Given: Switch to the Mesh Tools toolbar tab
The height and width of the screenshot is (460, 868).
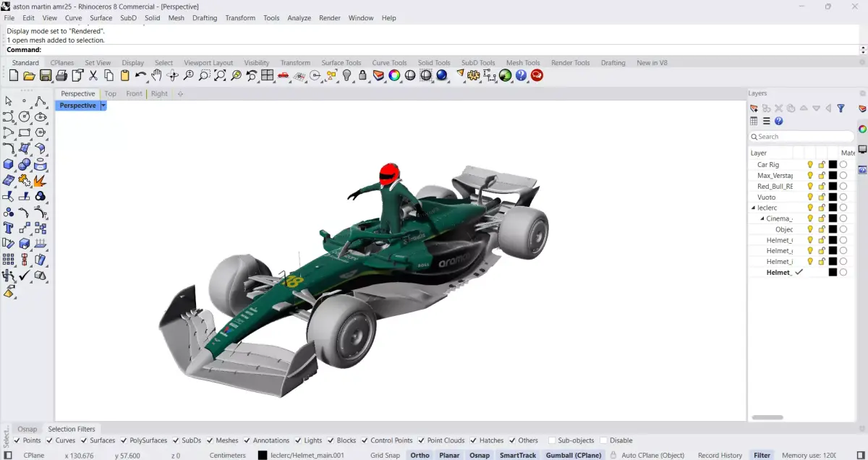Looking at the screenshot, I should tap(523, 63).
